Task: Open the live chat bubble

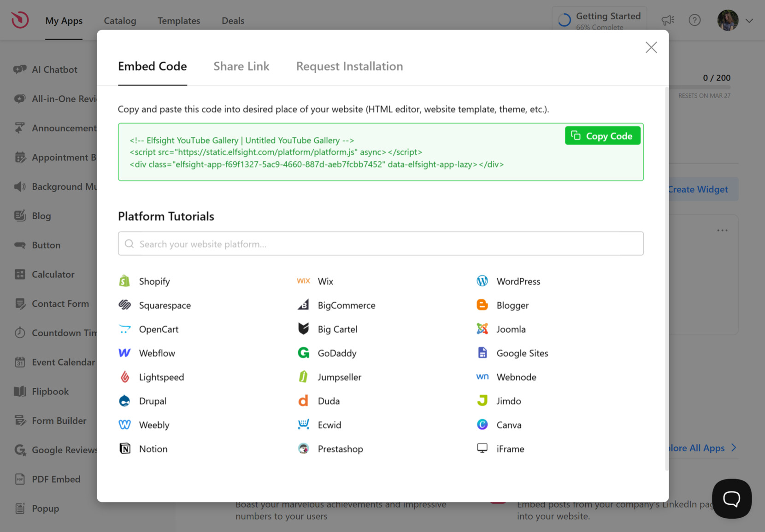Action: point(732,498)
